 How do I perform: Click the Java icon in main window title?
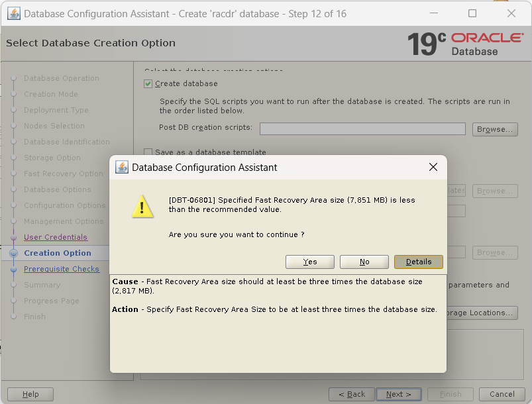pyautogui.click(x=13, y=13)
